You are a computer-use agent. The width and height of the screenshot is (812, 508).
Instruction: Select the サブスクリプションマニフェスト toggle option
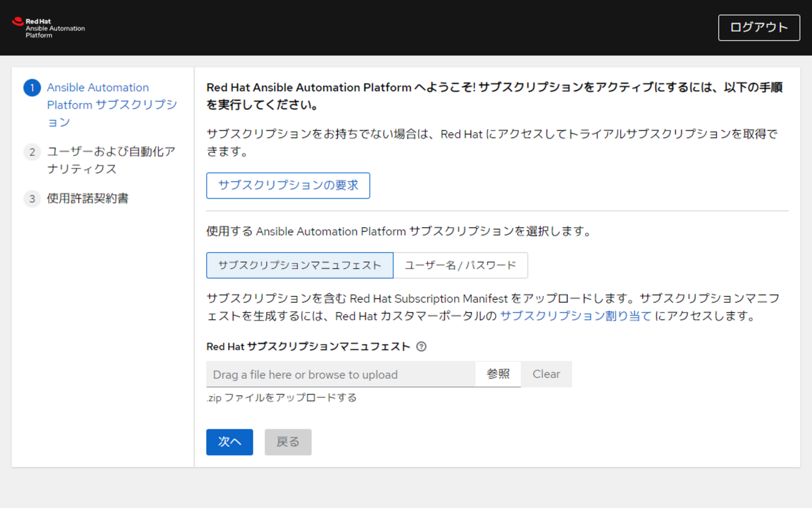(300, 265)
